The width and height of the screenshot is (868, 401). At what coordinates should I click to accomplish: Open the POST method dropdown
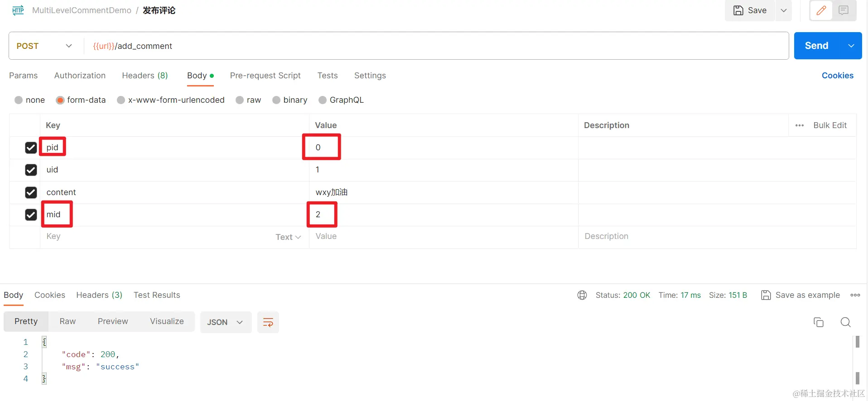44,46
